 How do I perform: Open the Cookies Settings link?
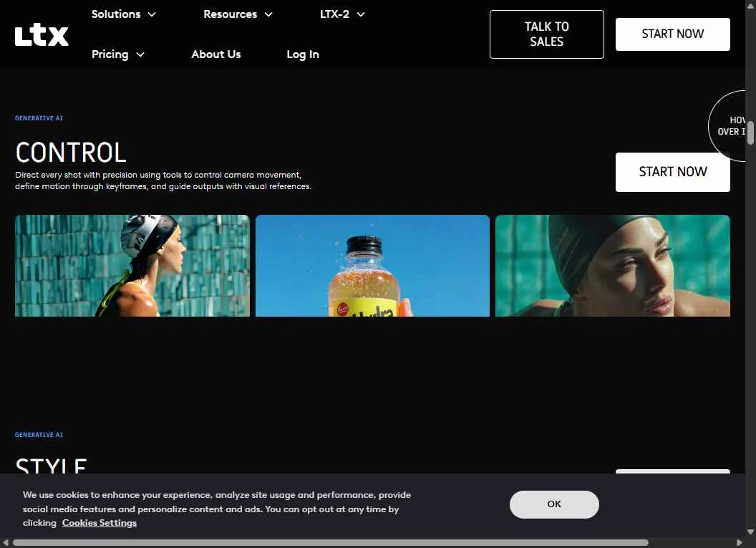[100, 523]
